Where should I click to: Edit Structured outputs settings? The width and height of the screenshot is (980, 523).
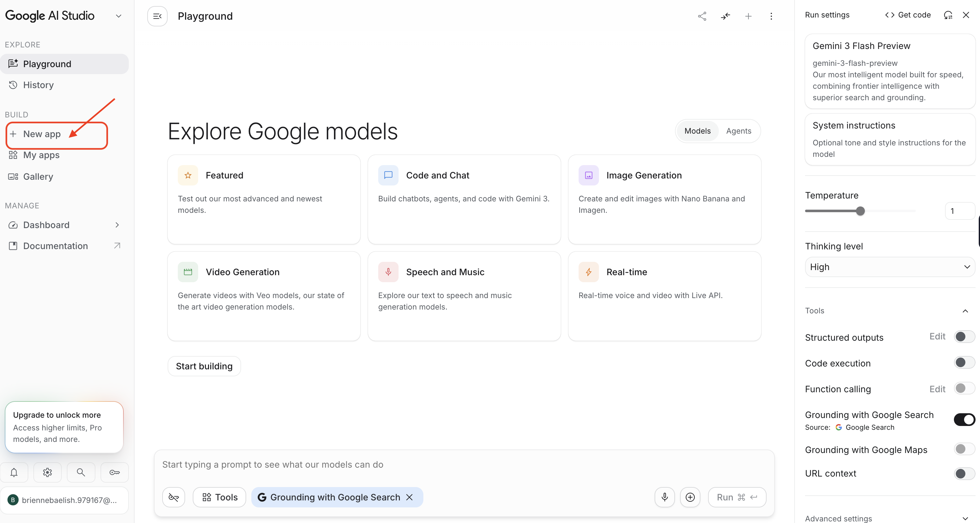point(937,337)
